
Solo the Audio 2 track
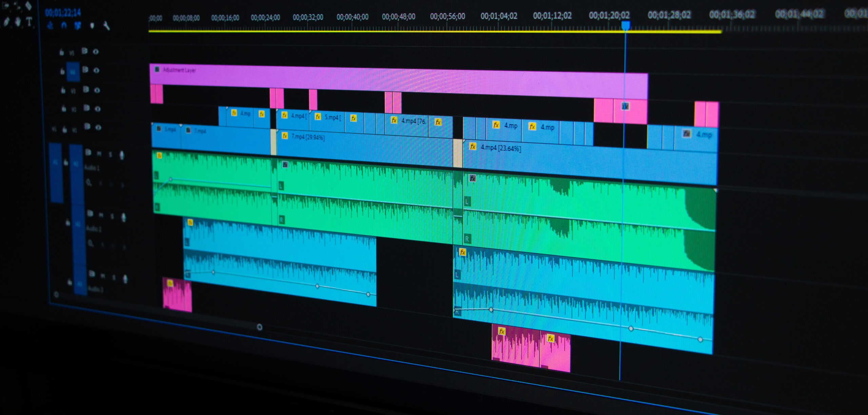(x=112, y=216)
